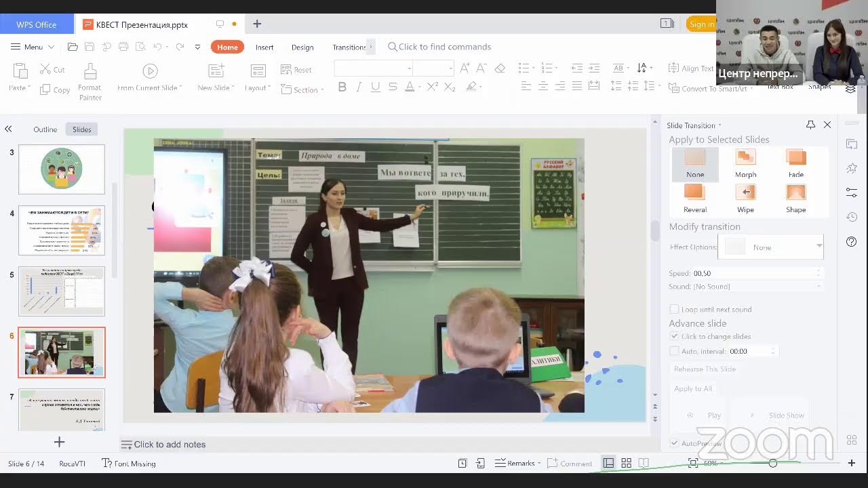Toggle Strikethrough formatting
This screenshot has height=488, width=868.
[x=392, y=87]
